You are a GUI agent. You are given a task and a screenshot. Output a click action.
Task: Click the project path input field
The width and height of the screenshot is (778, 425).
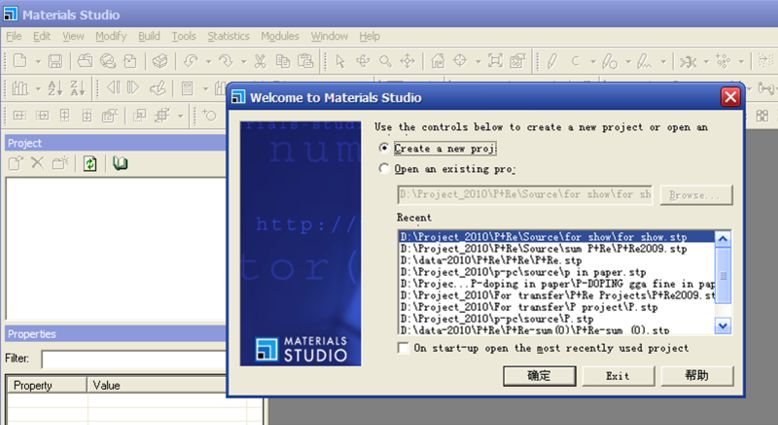click(x=524, y=194)
